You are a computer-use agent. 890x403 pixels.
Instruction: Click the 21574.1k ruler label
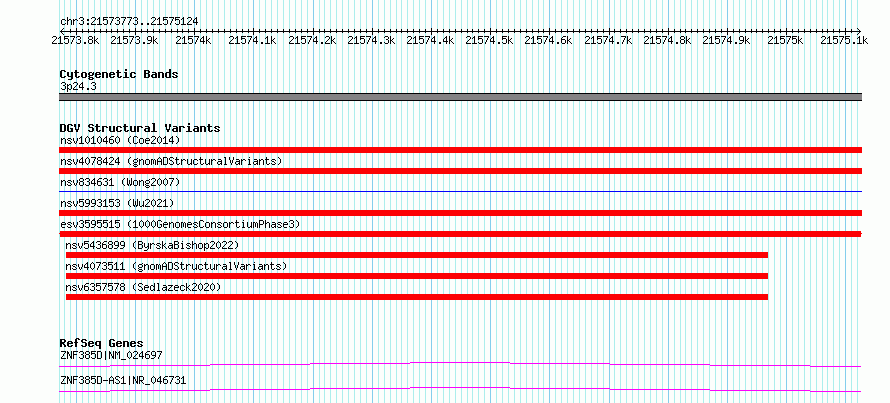coord(252,40)
